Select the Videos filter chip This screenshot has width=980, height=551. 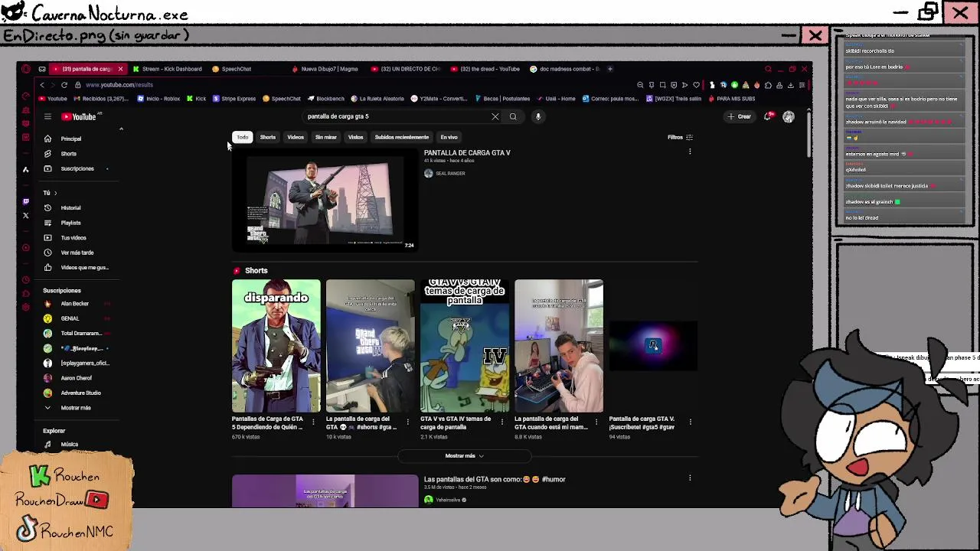(296, 137)
